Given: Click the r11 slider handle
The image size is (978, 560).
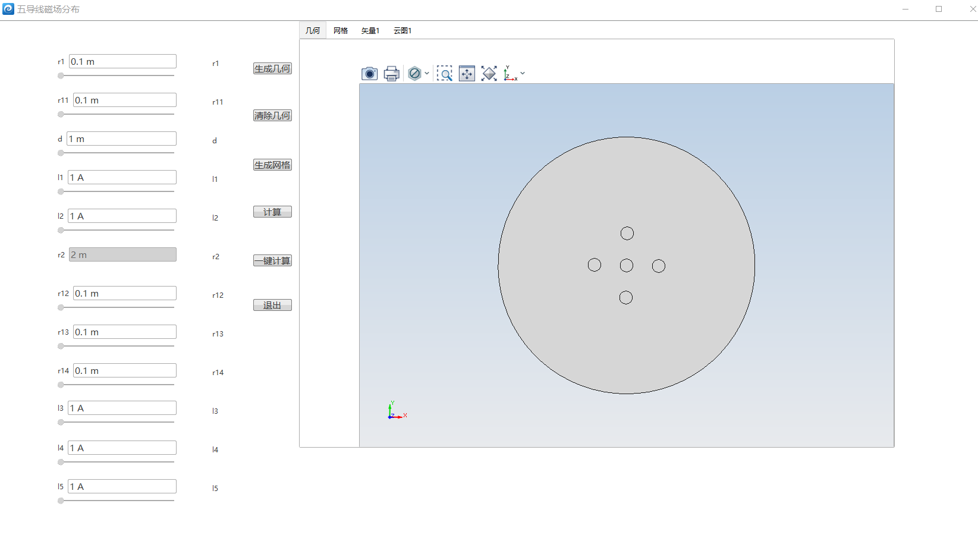Looking at the screenshot, I should click(61, 114).
